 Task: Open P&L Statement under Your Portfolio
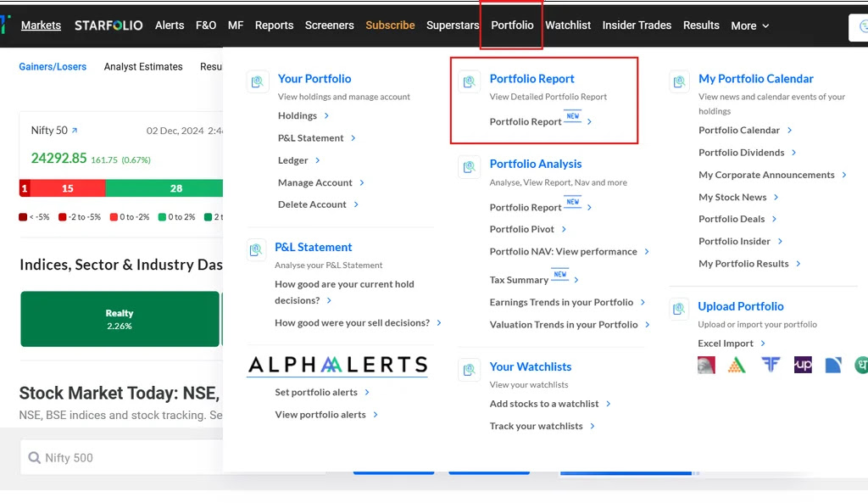310,138
